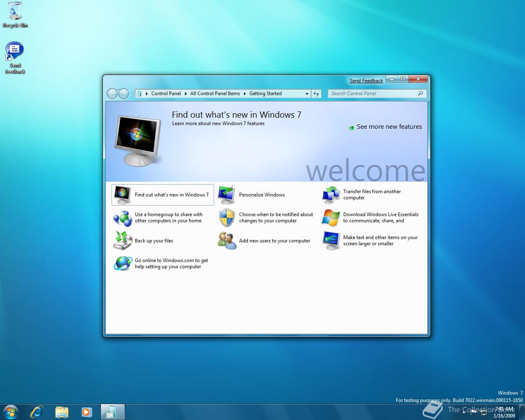This screenshot has height=420, width=525.
Task: Click the Refresh button in address bar
Action: (316, 94)
